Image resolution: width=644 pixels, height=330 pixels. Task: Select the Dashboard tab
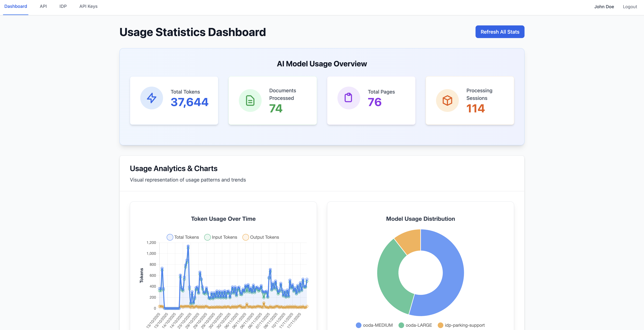tap(15, 6)
